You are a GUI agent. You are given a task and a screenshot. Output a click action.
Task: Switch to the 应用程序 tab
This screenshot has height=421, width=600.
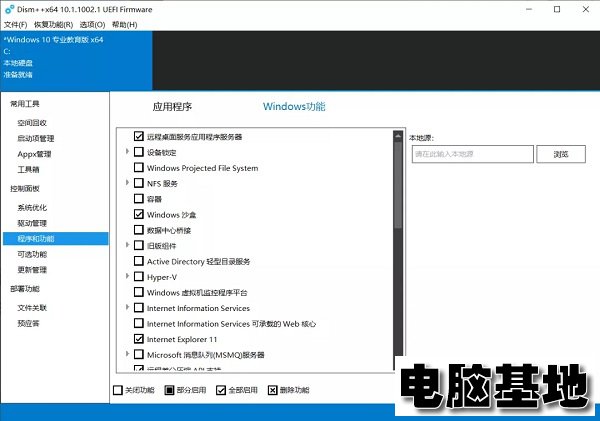click(172, 106)
